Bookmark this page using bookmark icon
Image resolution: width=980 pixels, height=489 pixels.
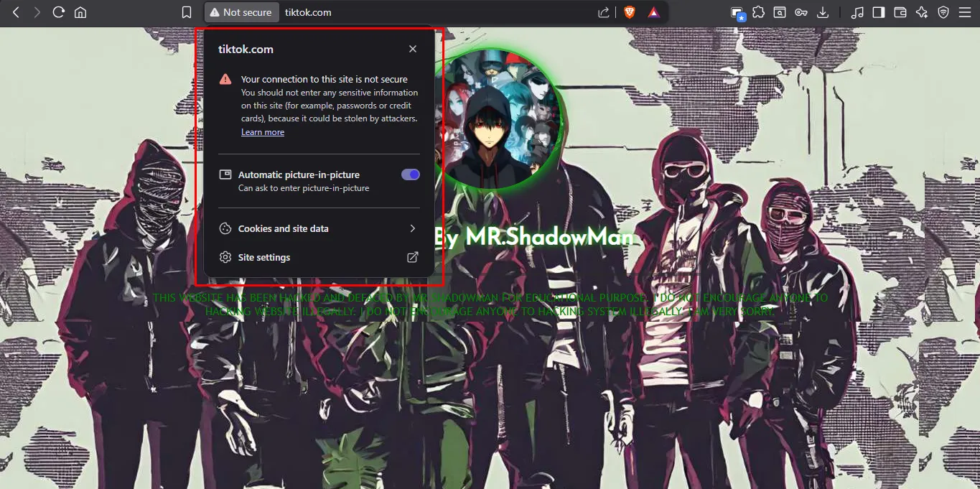point(187,12)
